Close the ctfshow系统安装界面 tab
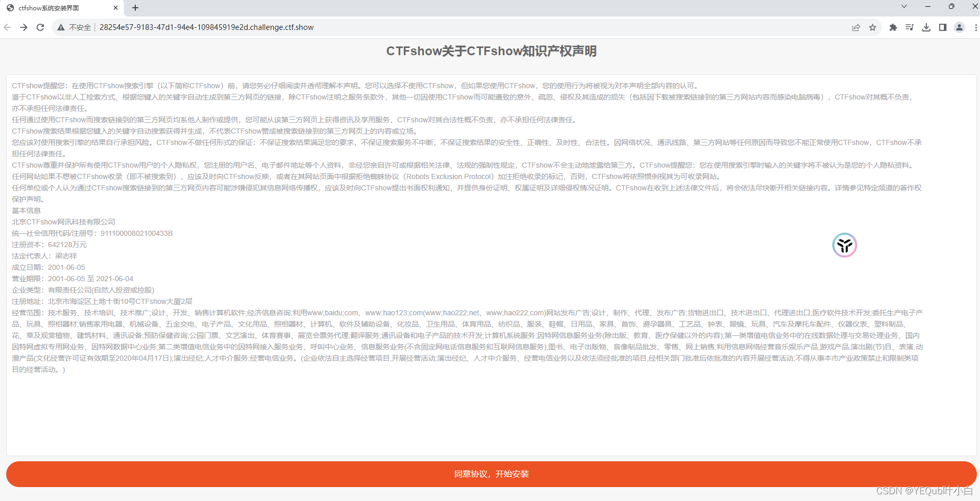Image resolution: width=980 pixels, height=501 pixels. pos(116,8)
